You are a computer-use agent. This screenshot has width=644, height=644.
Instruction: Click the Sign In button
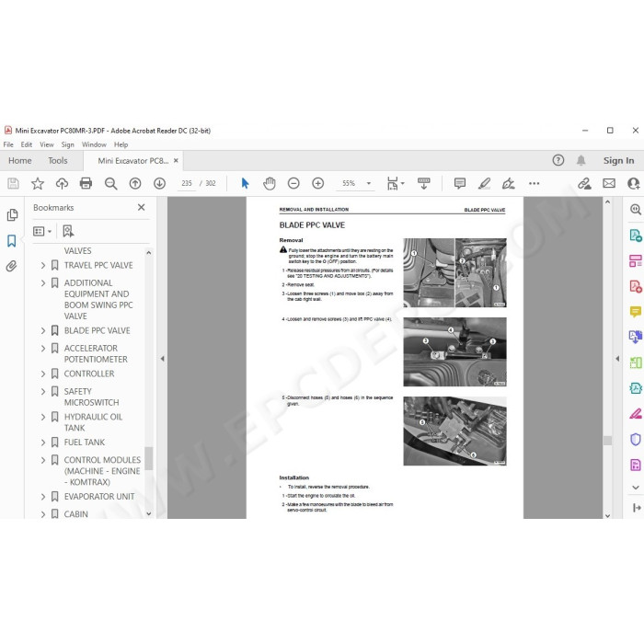tap(618, 161)
